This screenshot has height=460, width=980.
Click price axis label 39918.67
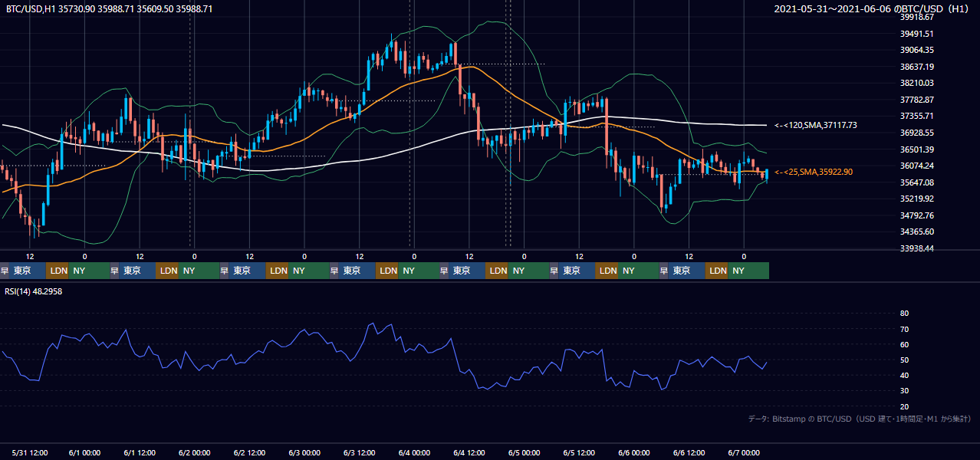[x=916, y=17]
